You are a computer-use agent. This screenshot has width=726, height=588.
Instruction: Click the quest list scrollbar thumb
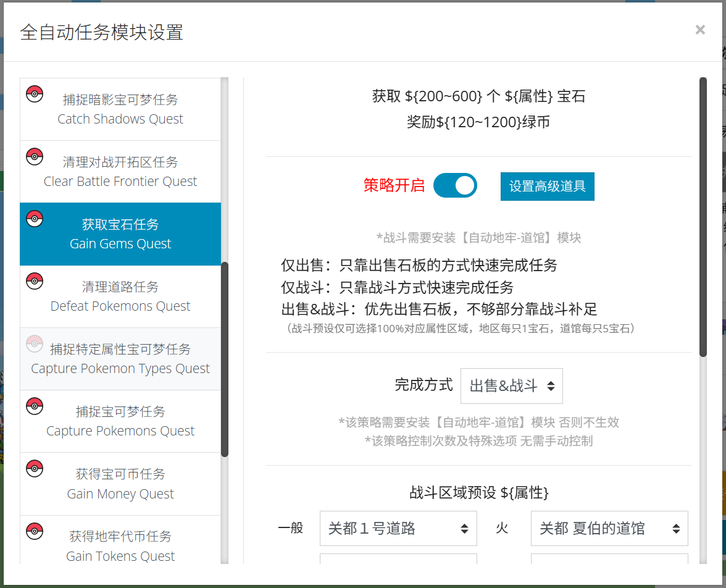point(225,358)
